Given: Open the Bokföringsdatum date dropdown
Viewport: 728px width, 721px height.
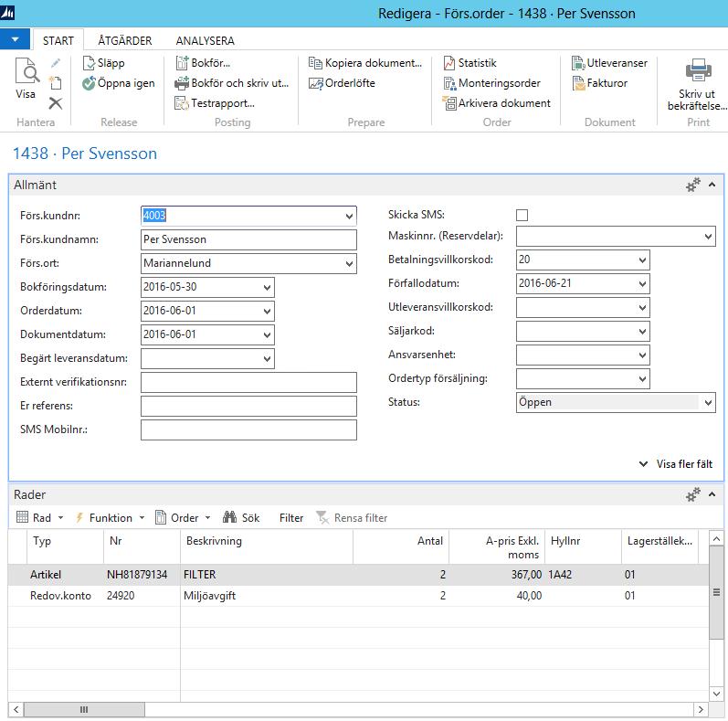Looking at the screenshot, I should pyautogui.click(x=267, y=288).
